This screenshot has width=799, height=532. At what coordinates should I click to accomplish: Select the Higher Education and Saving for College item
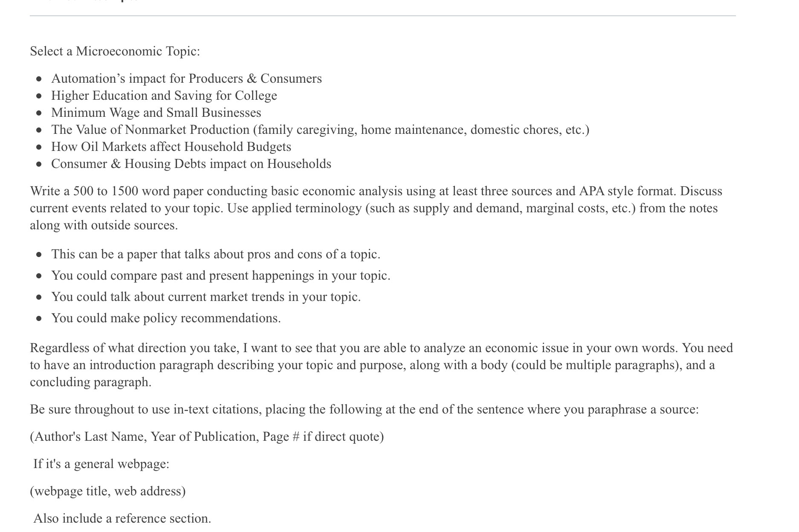click(164, 96)
